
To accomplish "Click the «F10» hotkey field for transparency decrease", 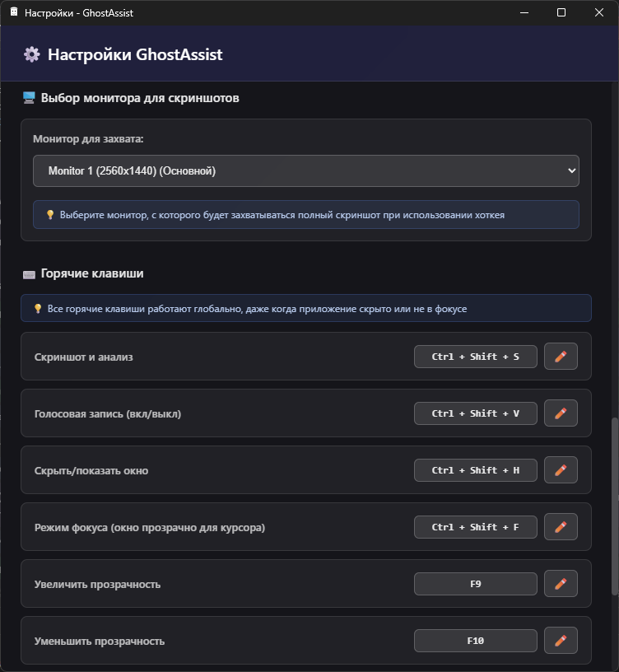I will (475, 640).
